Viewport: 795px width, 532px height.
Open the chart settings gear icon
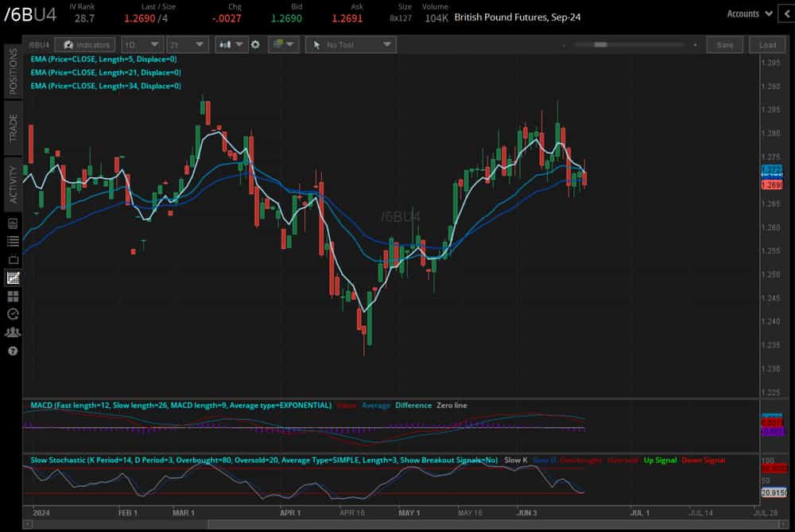click(x=255, y=45)
